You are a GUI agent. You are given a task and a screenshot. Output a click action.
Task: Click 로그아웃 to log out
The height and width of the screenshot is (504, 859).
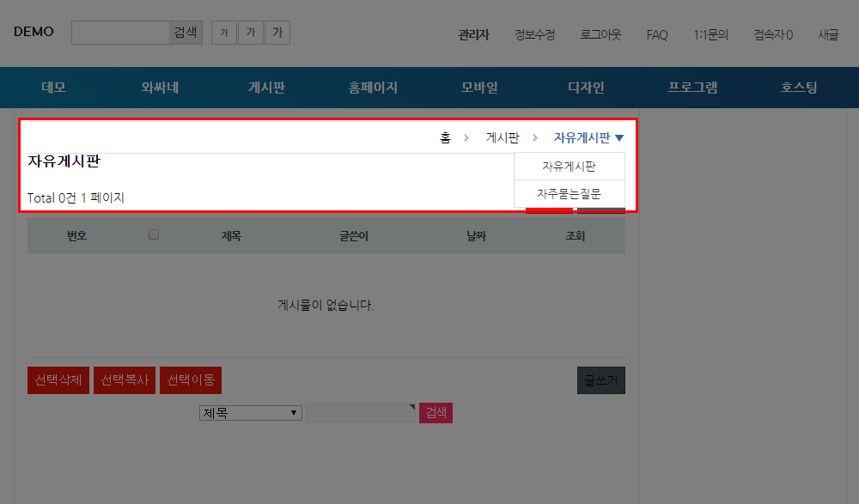(x=600, y=35)
